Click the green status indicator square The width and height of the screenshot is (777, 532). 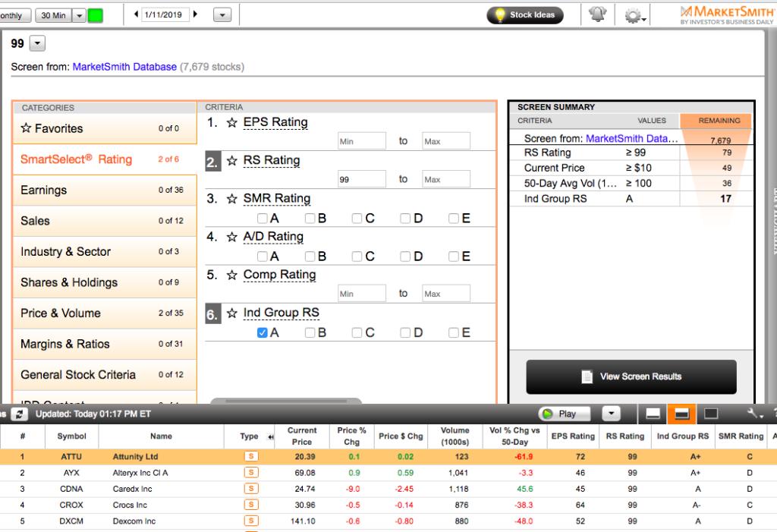point(95,15)
